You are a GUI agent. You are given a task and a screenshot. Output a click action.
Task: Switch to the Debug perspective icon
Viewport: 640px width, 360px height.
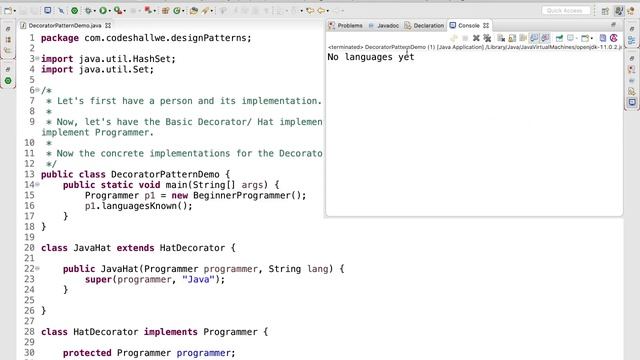pos(631,11)
